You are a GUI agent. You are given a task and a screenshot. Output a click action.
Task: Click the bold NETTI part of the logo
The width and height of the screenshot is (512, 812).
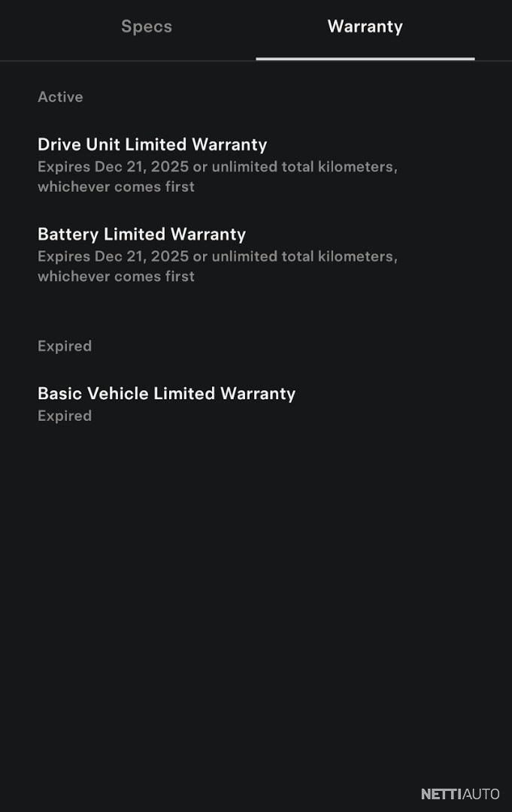[x=441, y=794]
